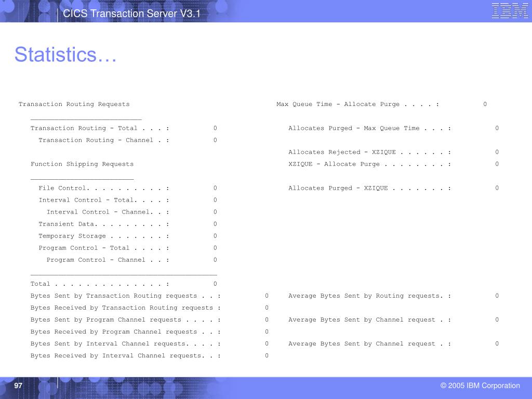The image size is (532, 399).
Task: Select the 'Transient Data' row
Action: pos(128,224)
